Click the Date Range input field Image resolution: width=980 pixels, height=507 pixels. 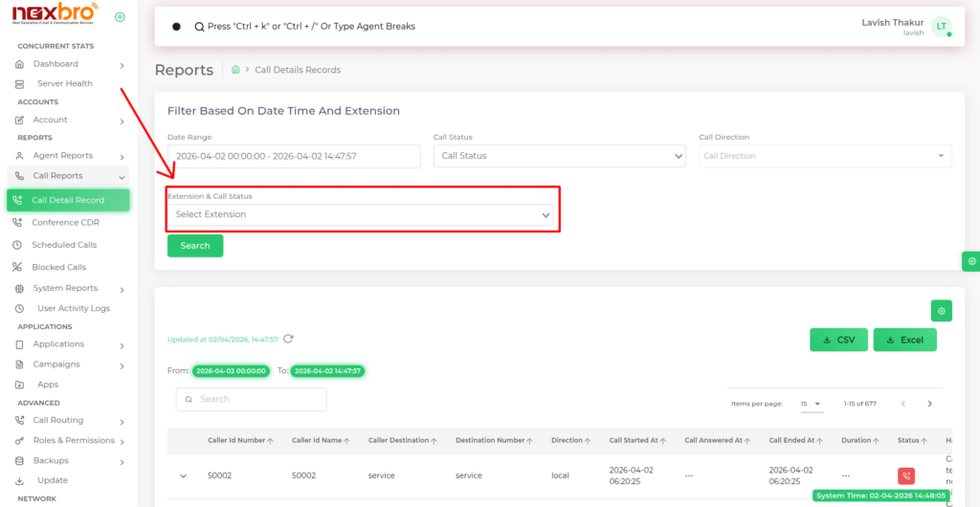[293, 156]
